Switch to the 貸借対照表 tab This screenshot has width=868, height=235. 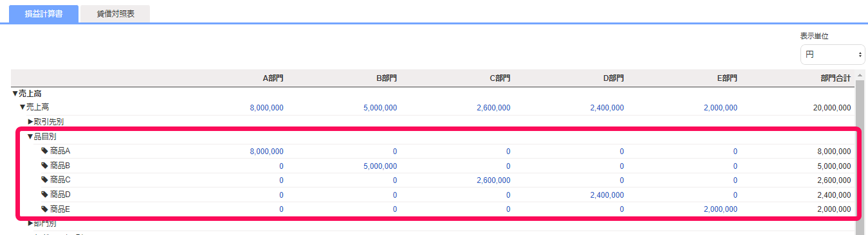115,13
